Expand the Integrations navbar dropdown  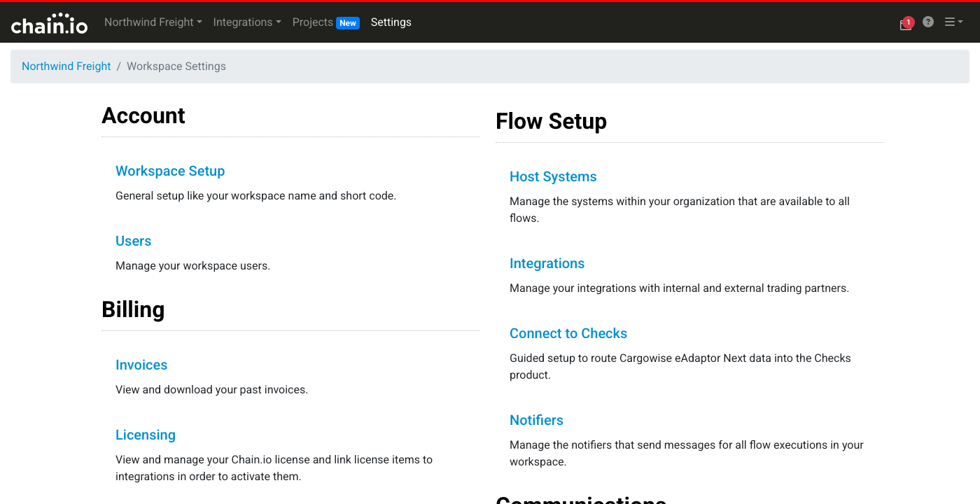(x=247, y=22)
